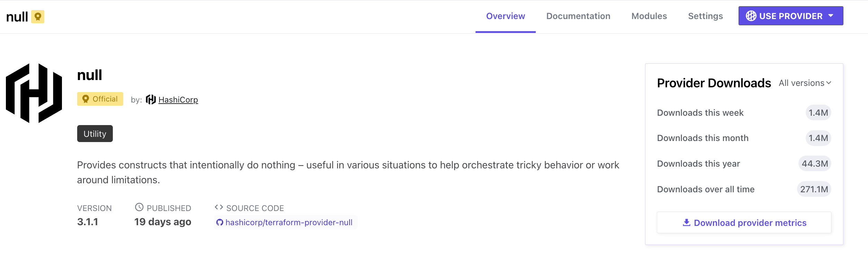Click the Official badge label
Screen dimensions: 868x255
click(x=105, y=99)
